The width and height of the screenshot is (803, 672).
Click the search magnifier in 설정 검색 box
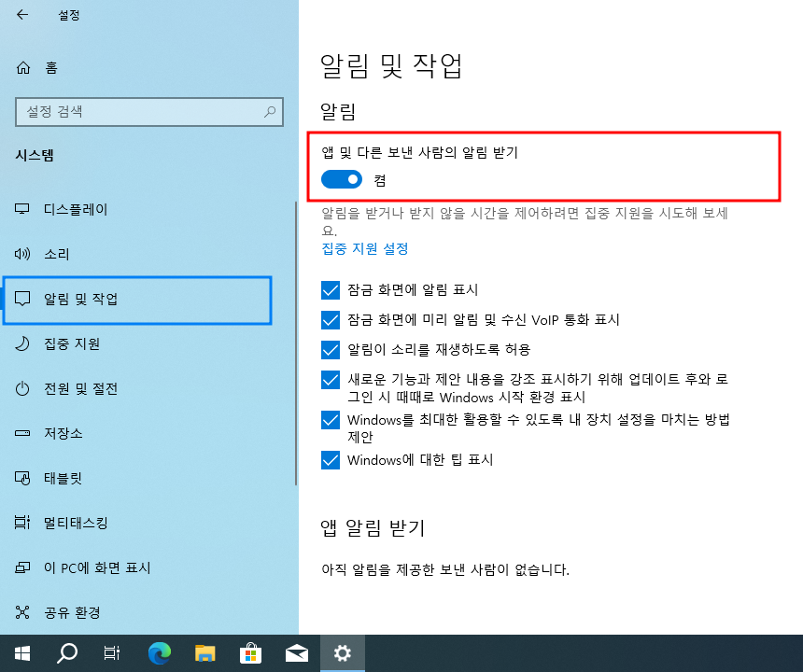pyautogui.click(x=270, y=112)
